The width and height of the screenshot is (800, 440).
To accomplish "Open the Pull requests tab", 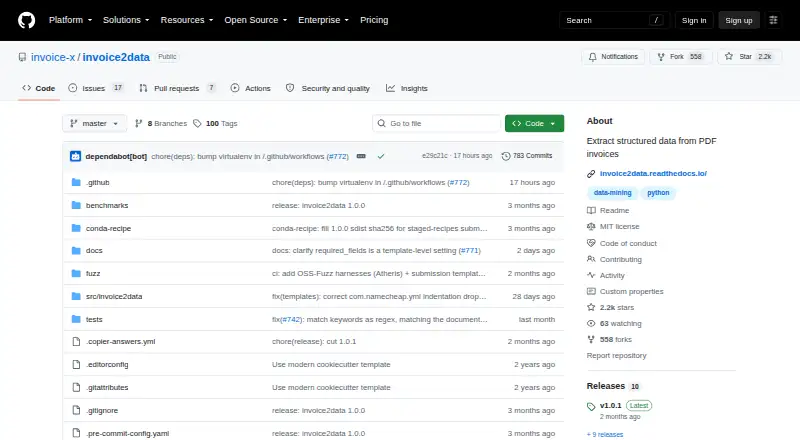I will point(178,88).
